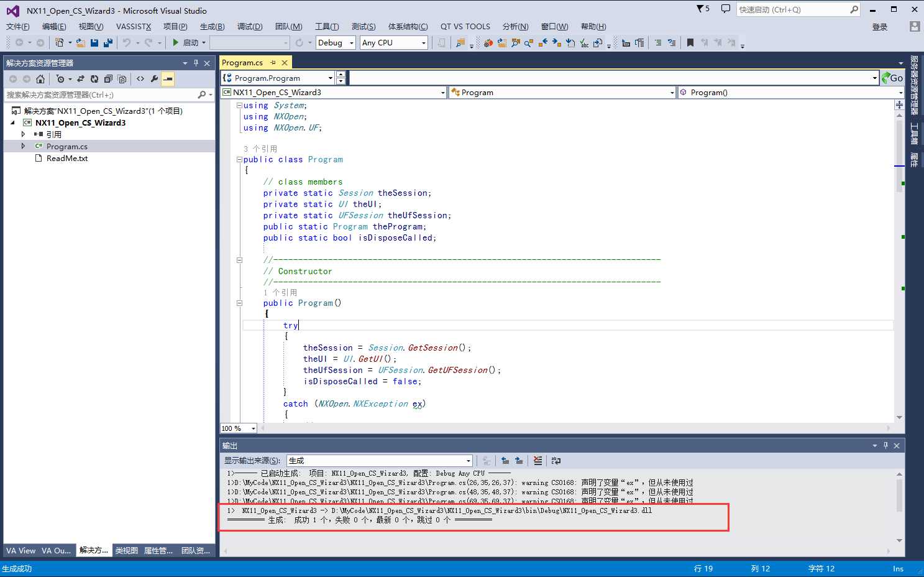The image size is (924, 577).
Task: Click Show All Files icon in Solution Explorer
Action: pos(122,79)
